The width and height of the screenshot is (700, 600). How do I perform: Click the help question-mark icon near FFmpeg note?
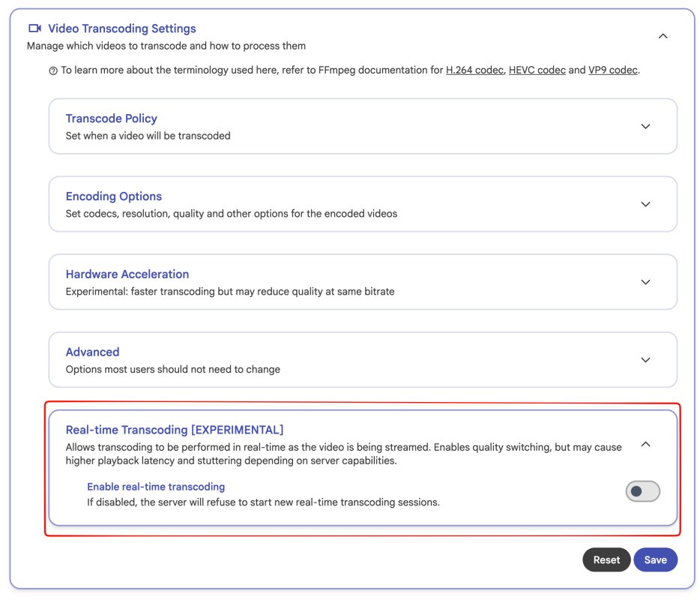pyautogui.click(x=53, y=71)
